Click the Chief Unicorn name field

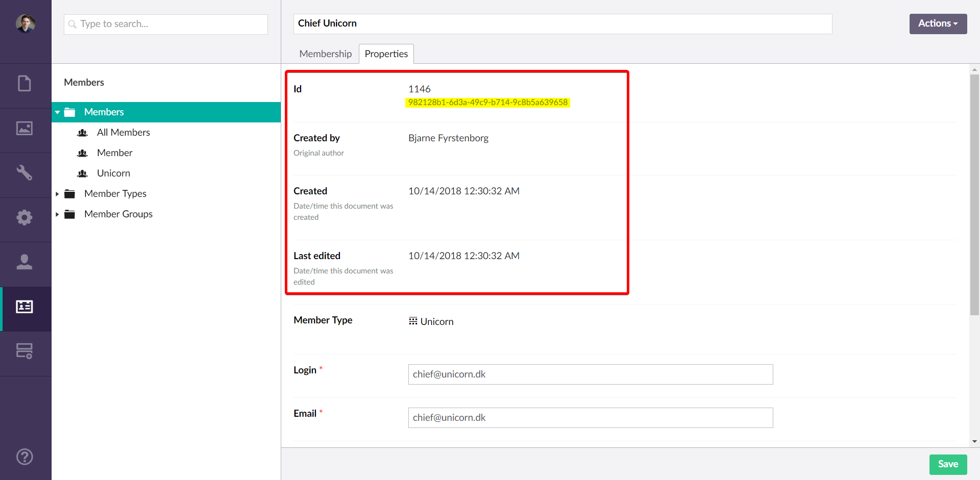click(x=562, y=23)
